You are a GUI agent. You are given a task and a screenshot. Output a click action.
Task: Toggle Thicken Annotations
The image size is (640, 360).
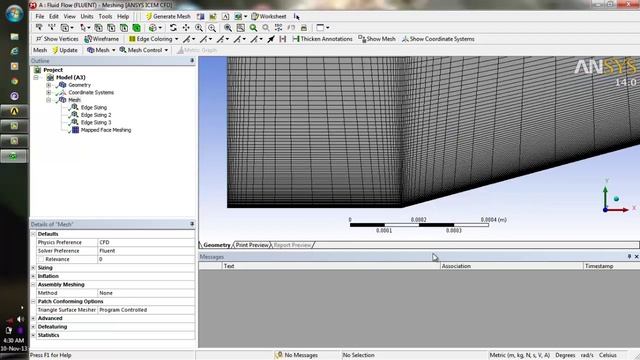point(322,39)
